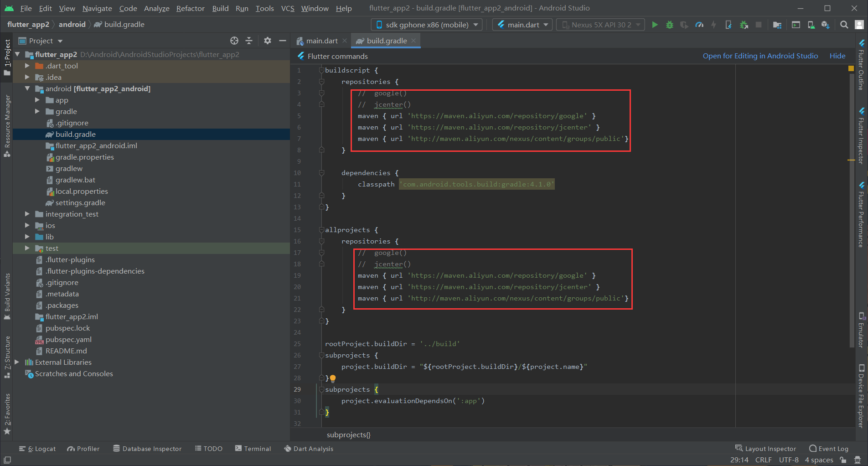Image resolution: width=868 pixels, height=466 pixels.
Task: Toggle the Build Variants side panel
Action: [x=7, y=296]
